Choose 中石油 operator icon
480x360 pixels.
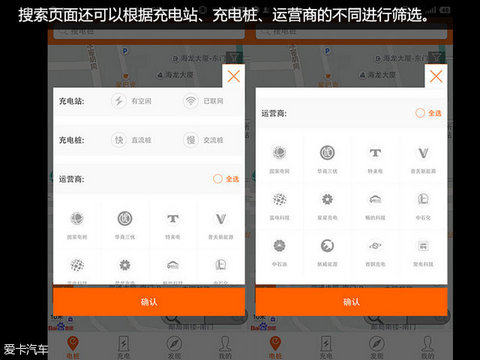pos(279,253)
